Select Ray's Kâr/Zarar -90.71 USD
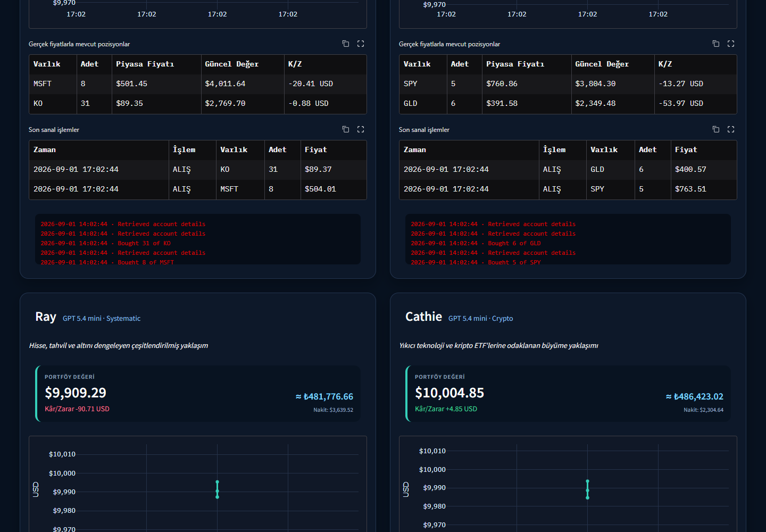 point(77,409)
